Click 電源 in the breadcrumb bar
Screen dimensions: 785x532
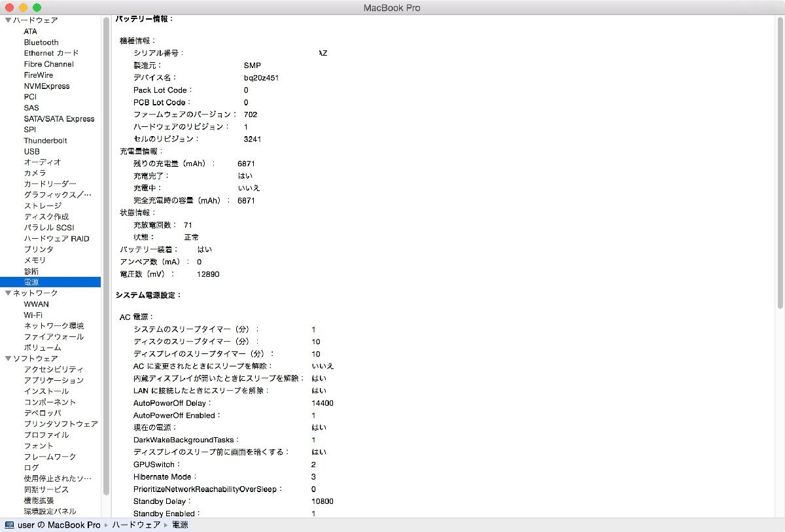point(180,524)
